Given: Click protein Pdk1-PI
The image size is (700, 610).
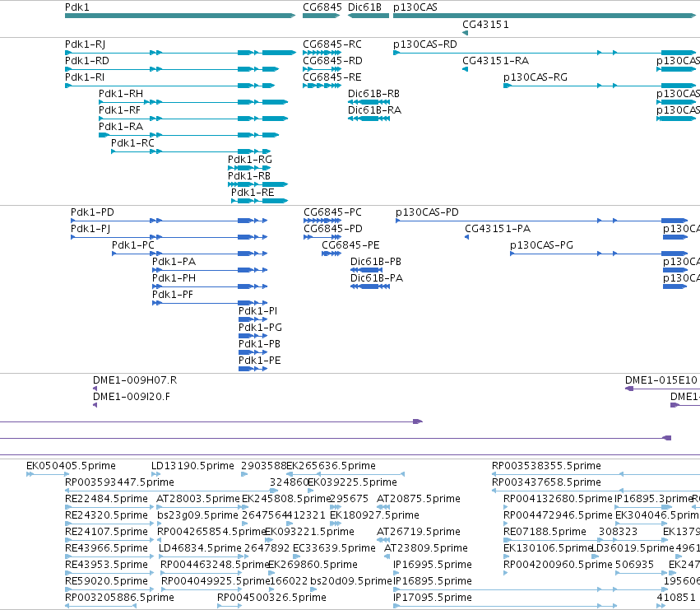Looking at the screenshot, I should (258, 311).
